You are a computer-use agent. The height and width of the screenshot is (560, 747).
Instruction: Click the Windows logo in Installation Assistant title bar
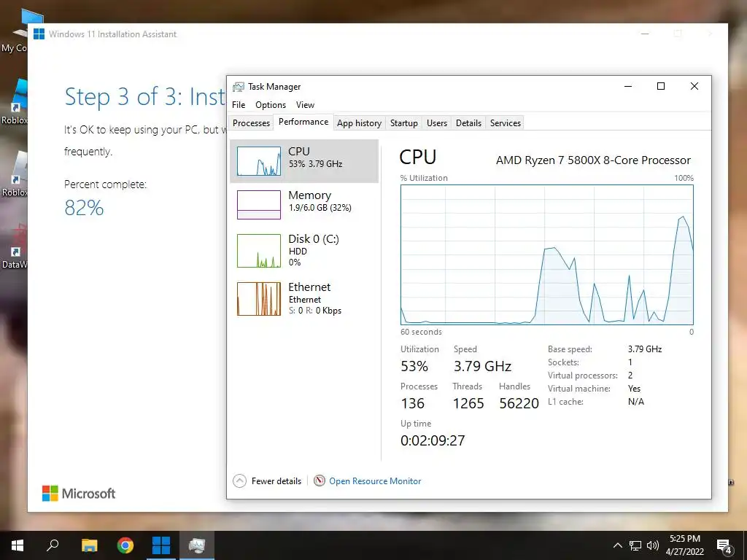[x=39, y=34]
